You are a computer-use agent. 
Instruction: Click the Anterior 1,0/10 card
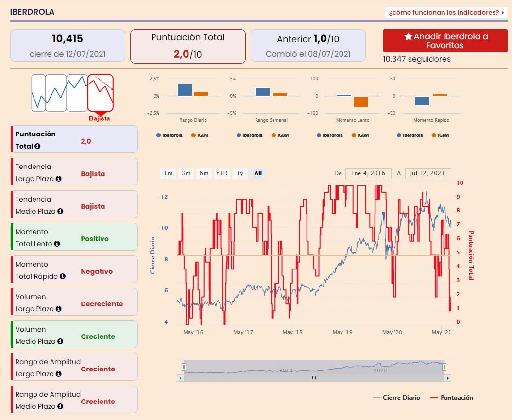coord(308,45)
